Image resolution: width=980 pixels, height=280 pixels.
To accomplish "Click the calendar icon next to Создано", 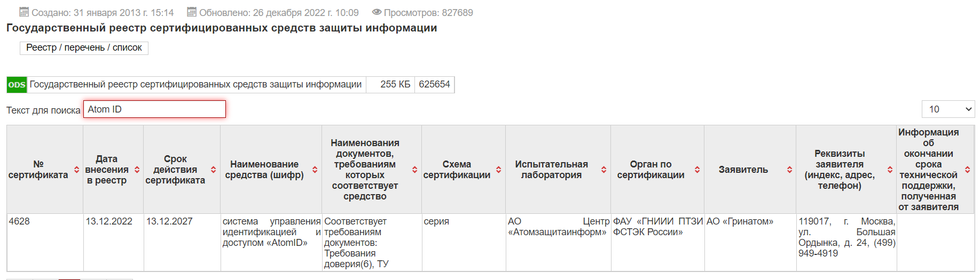I will tap(24, 12).
